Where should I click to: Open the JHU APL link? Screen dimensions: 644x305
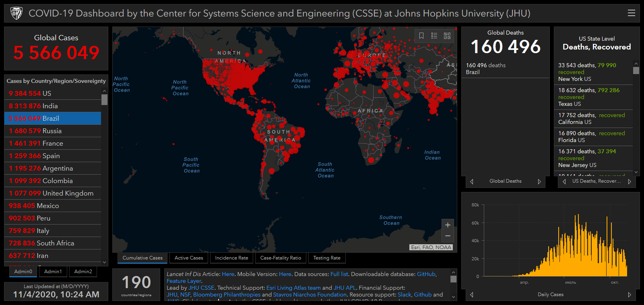pos(345,288)
